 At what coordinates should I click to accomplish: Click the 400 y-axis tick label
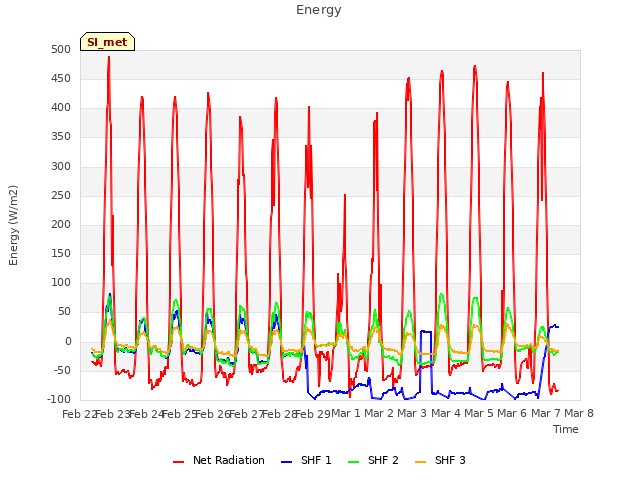tap(61, 108)
